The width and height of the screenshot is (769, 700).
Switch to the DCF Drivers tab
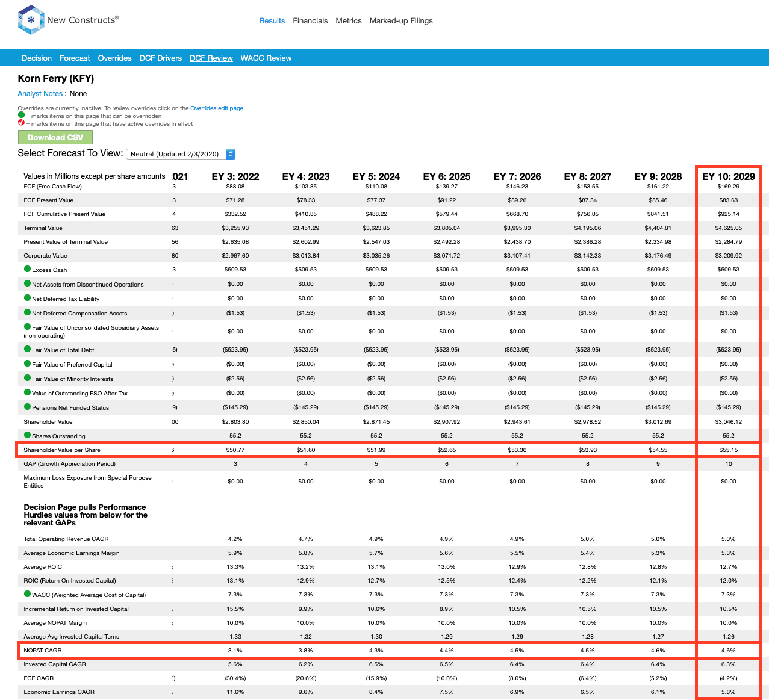(161, 58)
